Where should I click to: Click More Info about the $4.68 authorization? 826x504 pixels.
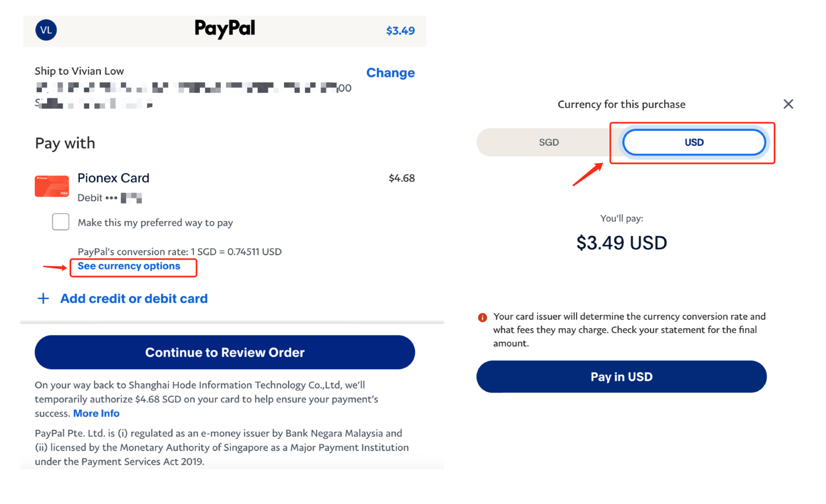pos(96,413)
